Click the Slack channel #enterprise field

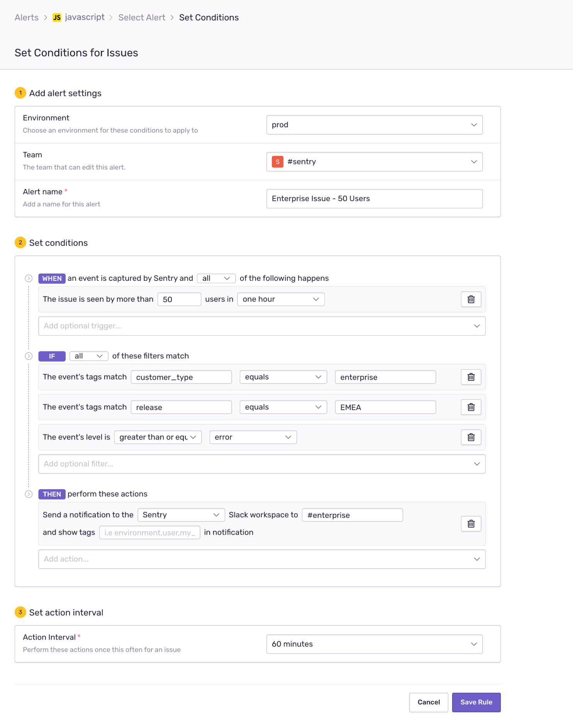click(x=352, y=515)
